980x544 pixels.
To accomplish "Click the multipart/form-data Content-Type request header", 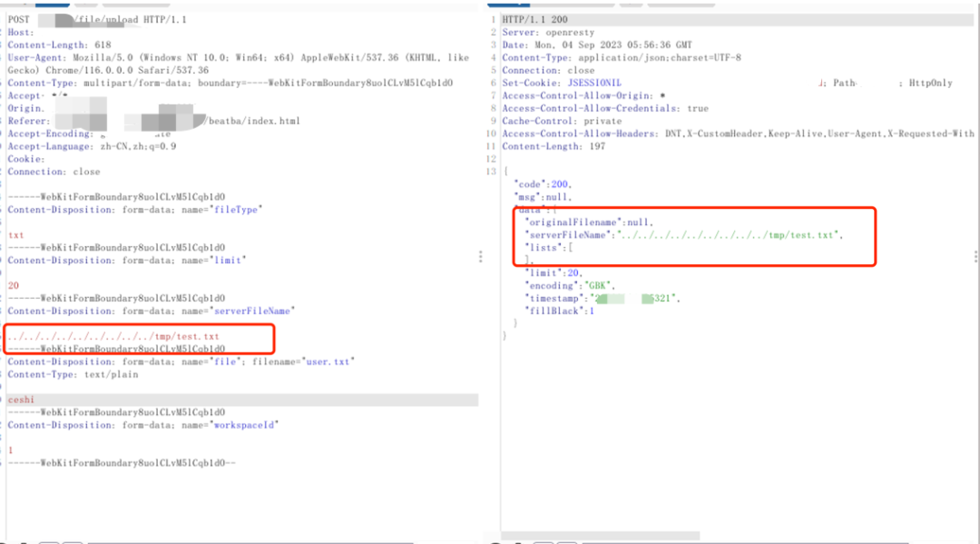I will (x=230, y=83).
